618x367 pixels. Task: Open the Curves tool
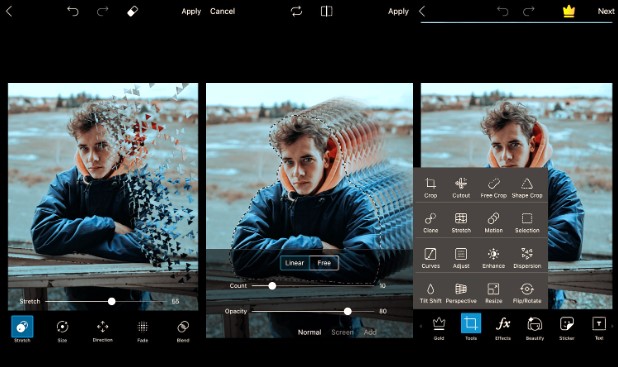pos(430,258)
